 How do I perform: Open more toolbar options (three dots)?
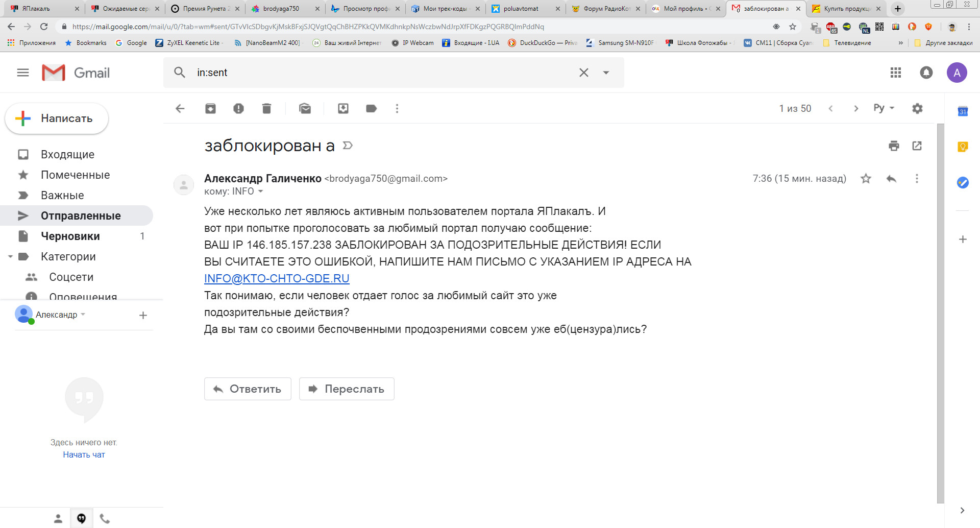pyautogui.click(x=397, y=108)
